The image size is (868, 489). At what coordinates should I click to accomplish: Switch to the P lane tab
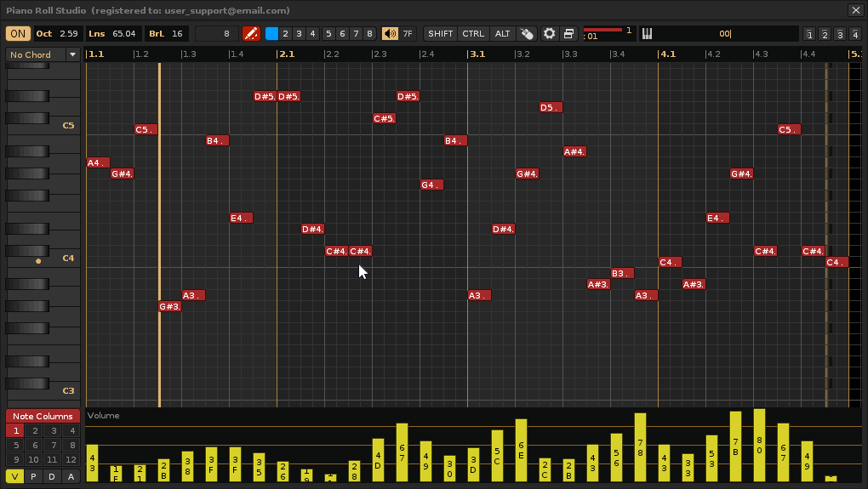tap(34, 476)
